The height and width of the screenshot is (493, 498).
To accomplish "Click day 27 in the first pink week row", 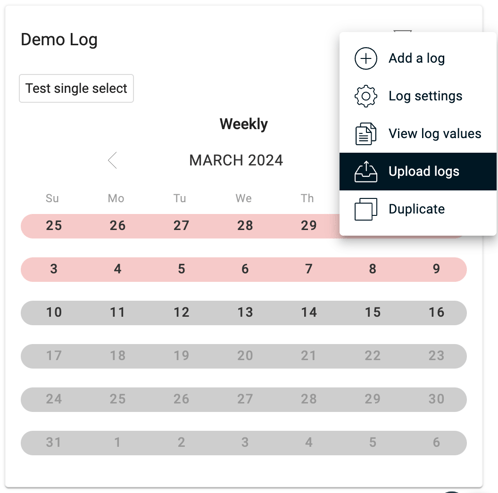I will point(181,226).
